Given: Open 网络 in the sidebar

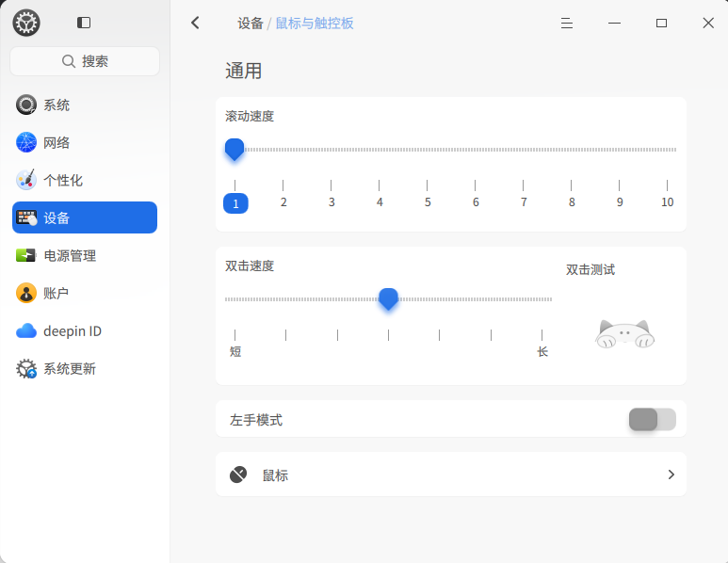Looking at the screenshot, I should pyautogui.click(x=85, y=142).
